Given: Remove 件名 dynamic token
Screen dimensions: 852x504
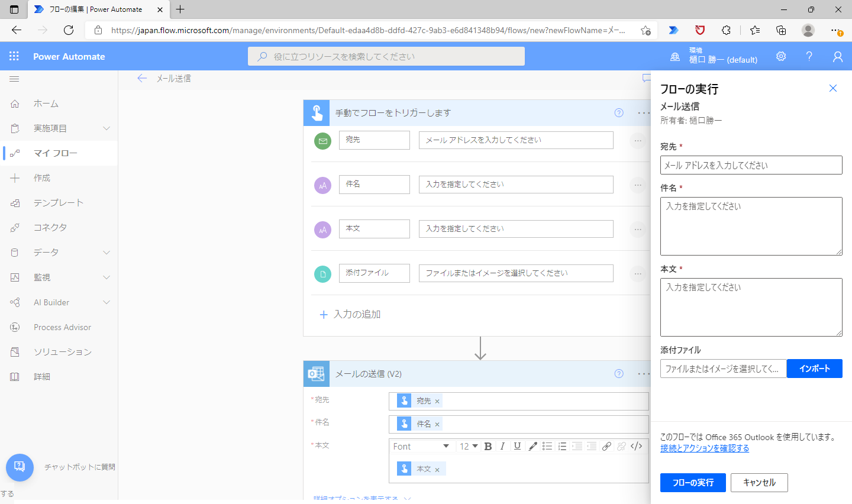Looking at the screenshot, I should click(x=437, y=425).
